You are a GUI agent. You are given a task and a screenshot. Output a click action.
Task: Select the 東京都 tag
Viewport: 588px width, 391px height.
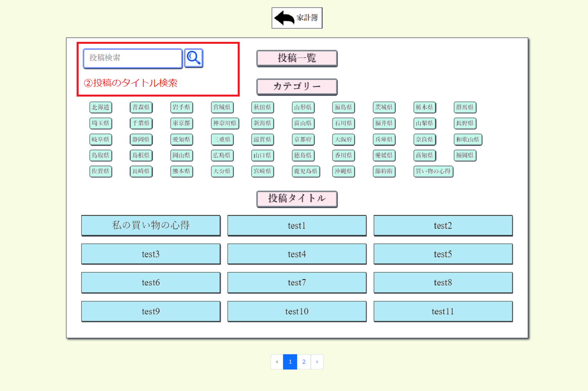coord(182,124)
